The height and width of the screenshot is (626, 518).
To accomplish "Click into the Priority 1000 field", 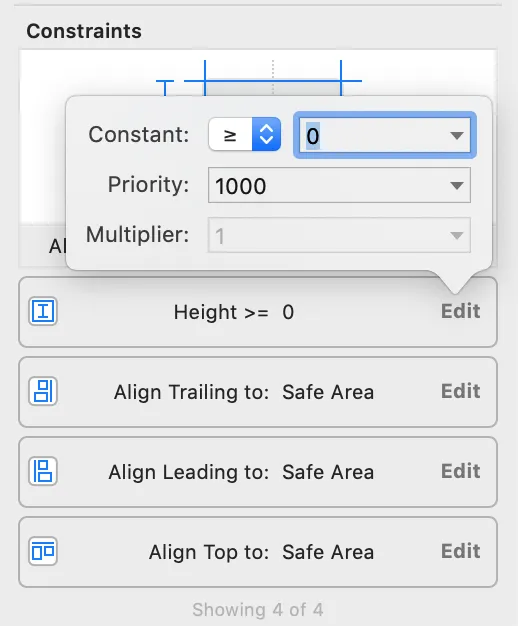I will click(x=339, y=185).
